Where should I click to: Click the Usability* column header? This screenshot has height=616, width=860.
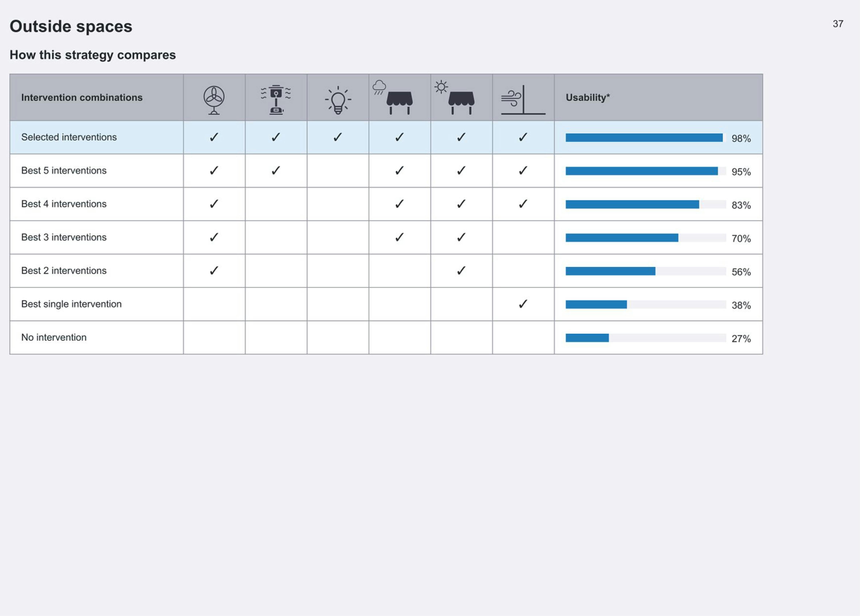(587, 98)
